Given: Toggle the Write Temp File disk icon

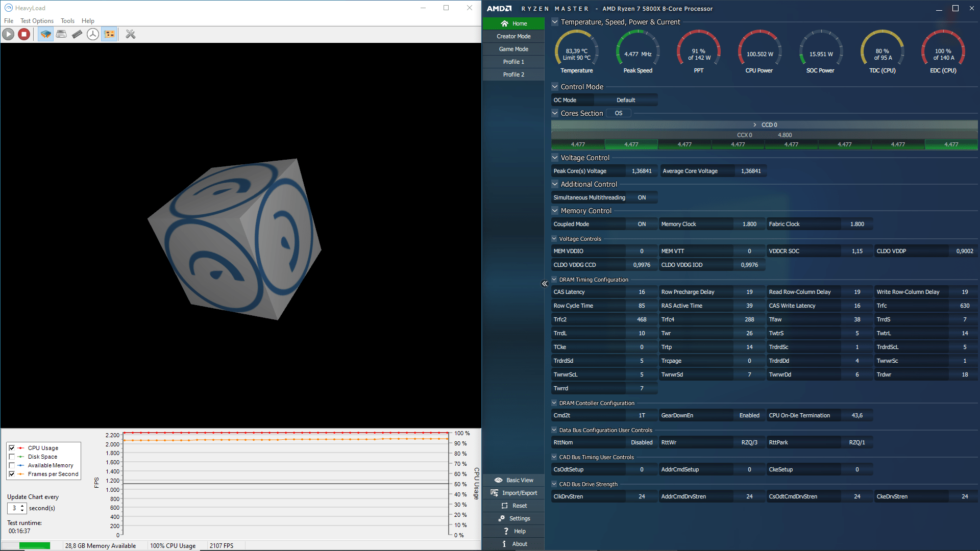Looking at the screenshot, I should pyautogui.click(x=61, y=34).
